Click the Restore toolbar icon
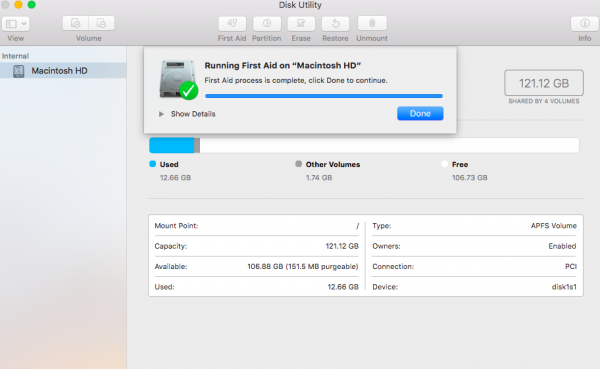This screenshot has height=369, width=600. (335, 23)
